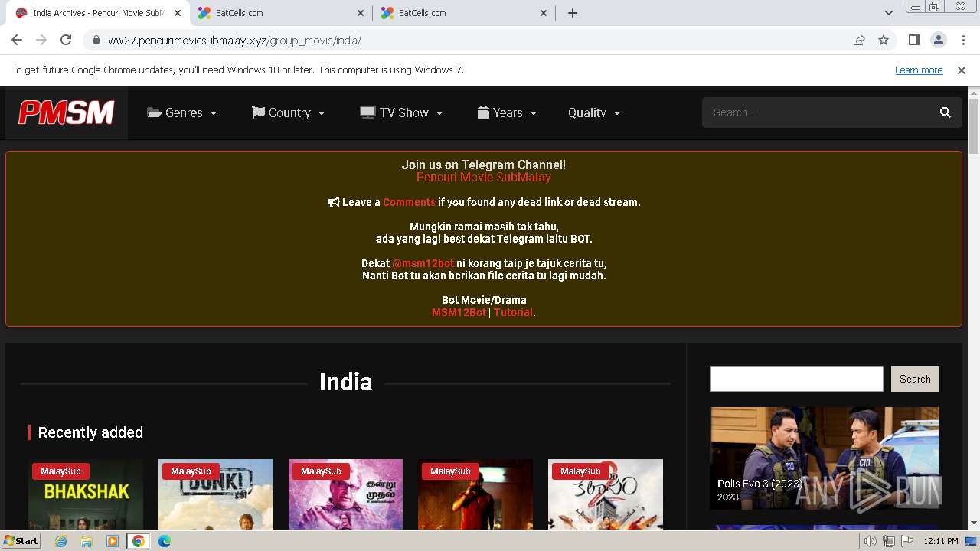Screen dimensions: 980x551
Task: Open the Action Center flag icon
Action: click(x=906, y=541)
